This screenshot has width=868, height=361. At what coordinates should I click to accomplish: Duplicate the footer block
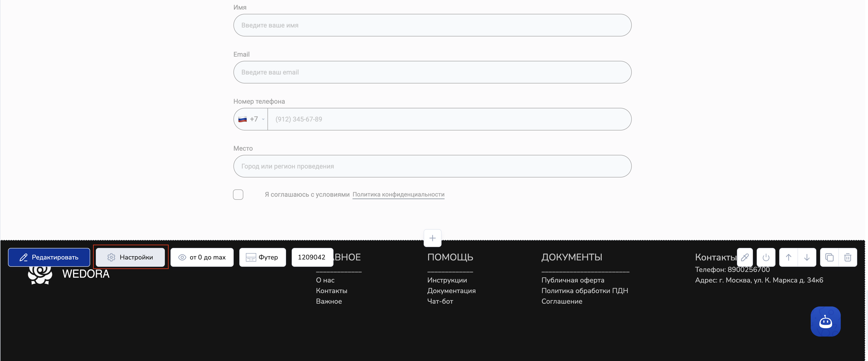coord(829,258)
